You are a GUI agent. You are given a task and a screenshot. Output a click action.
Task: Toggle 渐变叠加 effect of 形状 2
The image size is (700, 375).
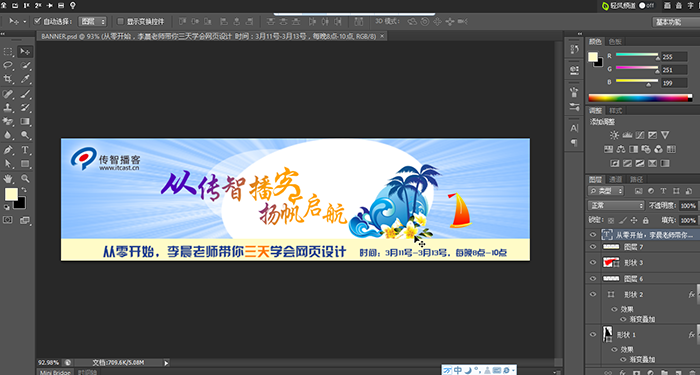(x=623, y=319)
